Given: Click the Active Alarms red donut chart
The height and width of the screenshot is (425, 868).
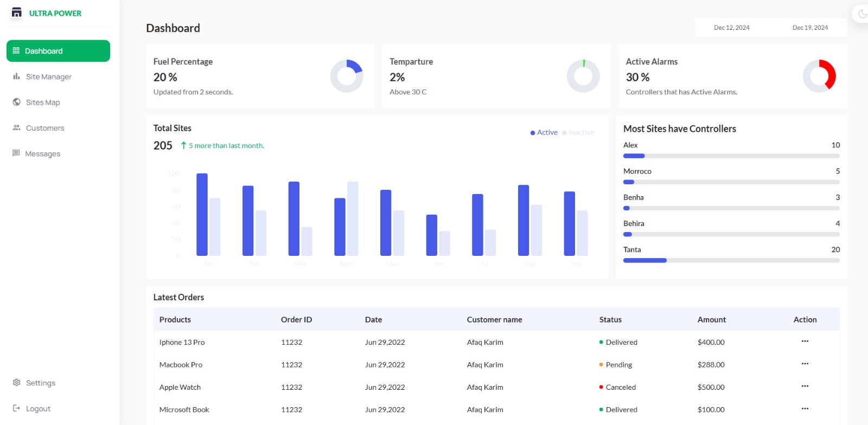Looking at the screenshot, I should [819, 76].
